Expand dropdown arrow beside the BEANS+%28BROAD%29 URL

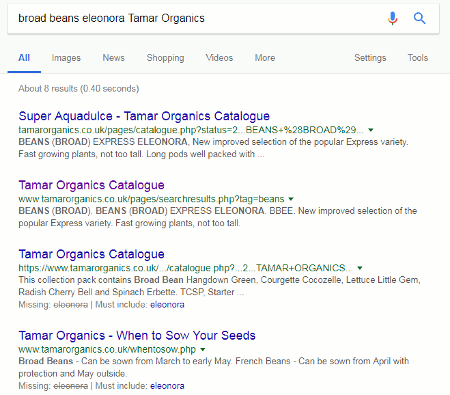click(371, 130)
